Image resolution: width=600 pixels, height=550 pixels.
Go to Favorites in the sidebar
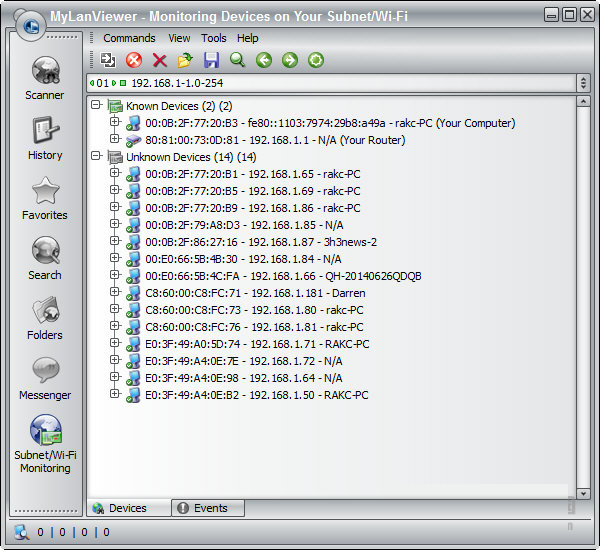point(44,198)
